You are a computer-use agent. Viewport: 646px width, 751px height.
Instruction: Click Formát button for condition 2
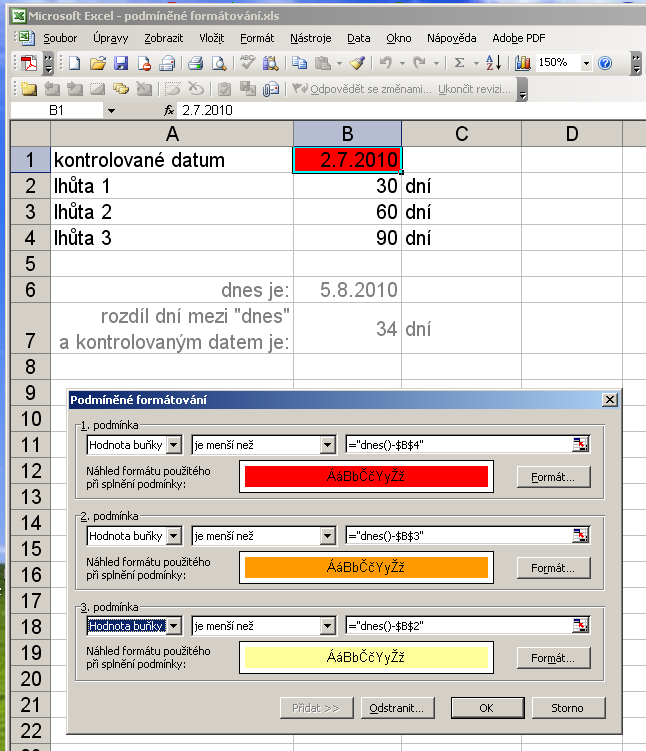(x=553, y=568)
